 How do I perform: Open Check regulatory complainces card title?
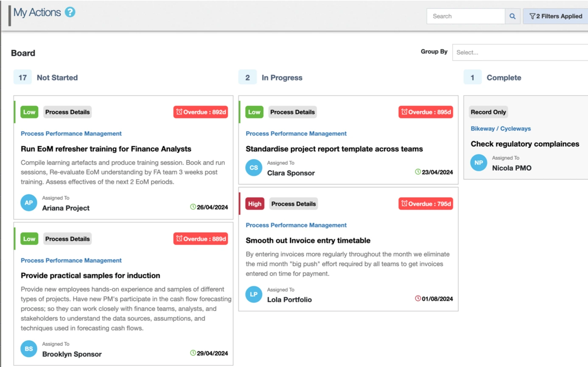(525, 144)
